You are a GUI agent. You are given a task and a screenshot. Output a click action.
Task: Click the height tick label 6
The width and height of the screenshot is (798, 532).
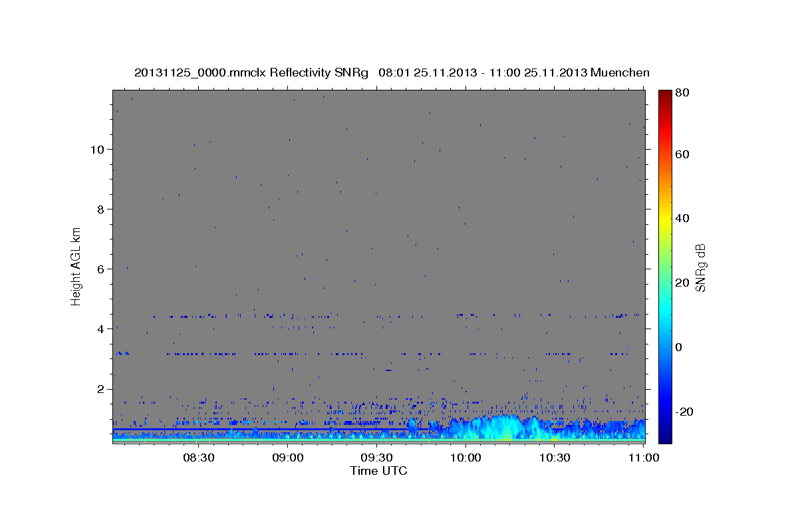point(101,269)
